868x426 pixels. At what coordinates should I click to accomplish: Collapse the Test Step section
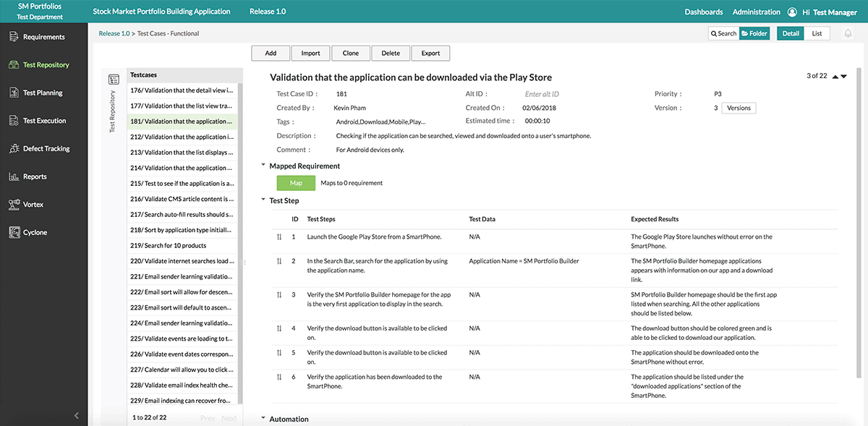tap(263, 200)
